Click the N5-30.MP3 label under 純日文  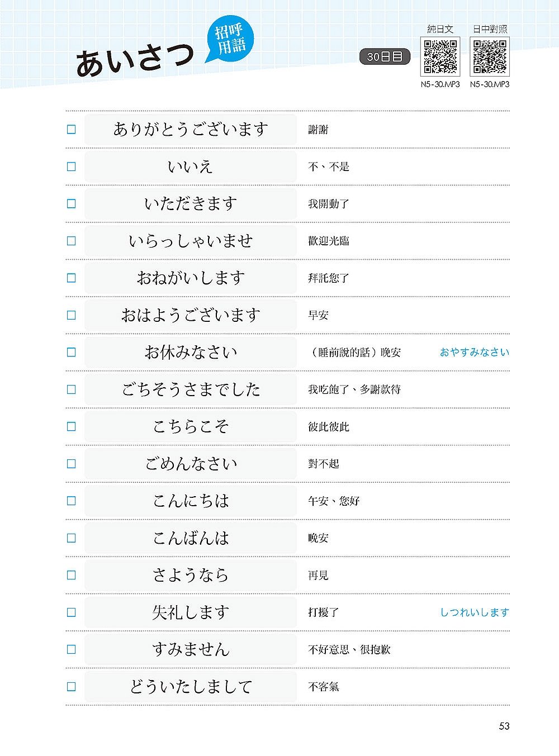tap(440, 84)
